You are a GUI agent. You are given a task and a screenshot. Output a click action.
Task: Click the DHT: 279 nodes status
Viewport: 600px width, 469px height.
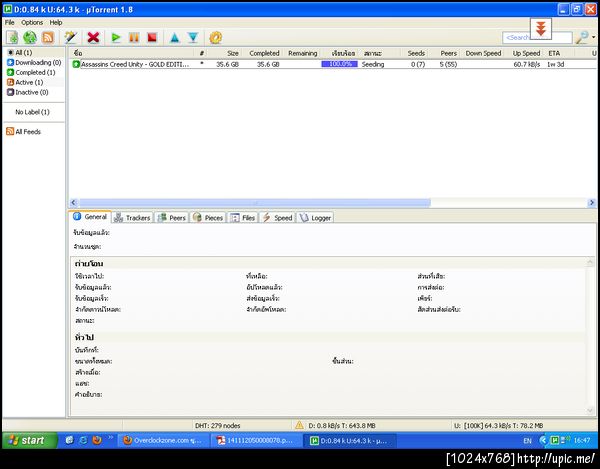217,425
